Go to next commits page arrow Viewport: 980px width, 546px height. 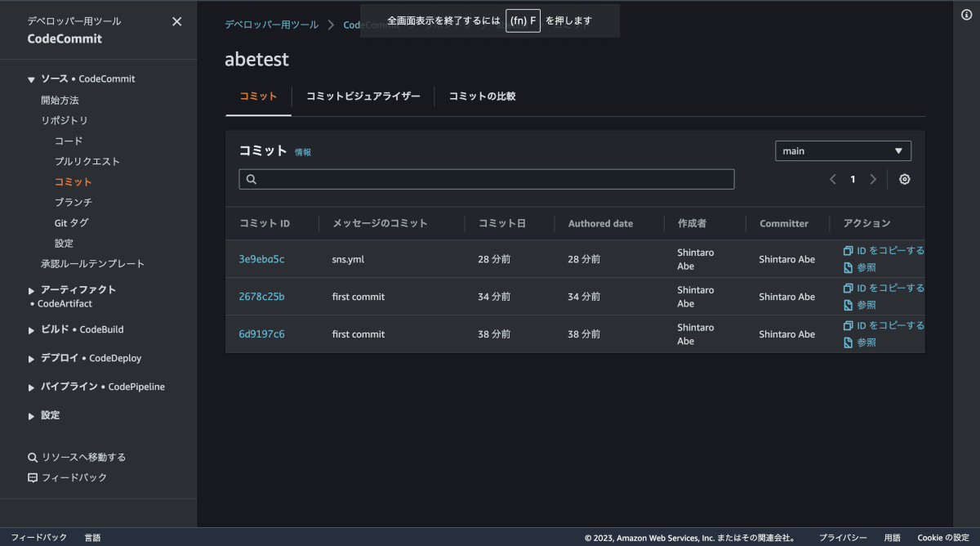pyautogui.click(x=873, y=179)
